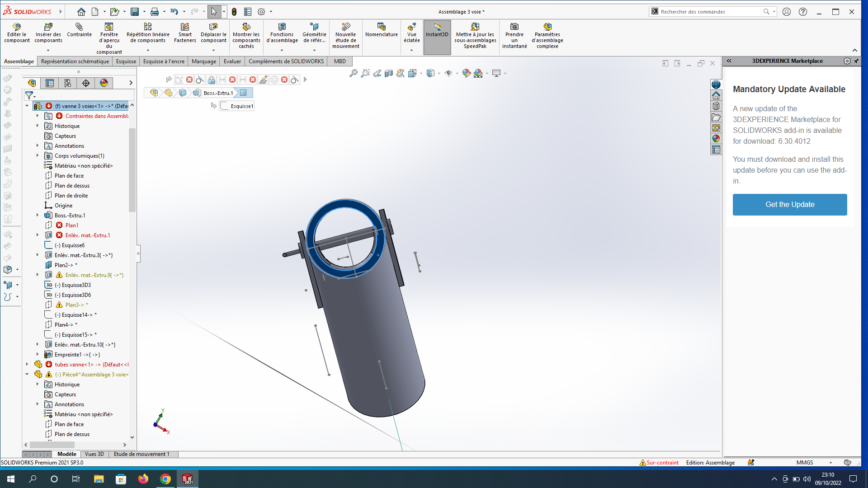
Task: Click Prendre un instantané
Action: tap(514, 36)
